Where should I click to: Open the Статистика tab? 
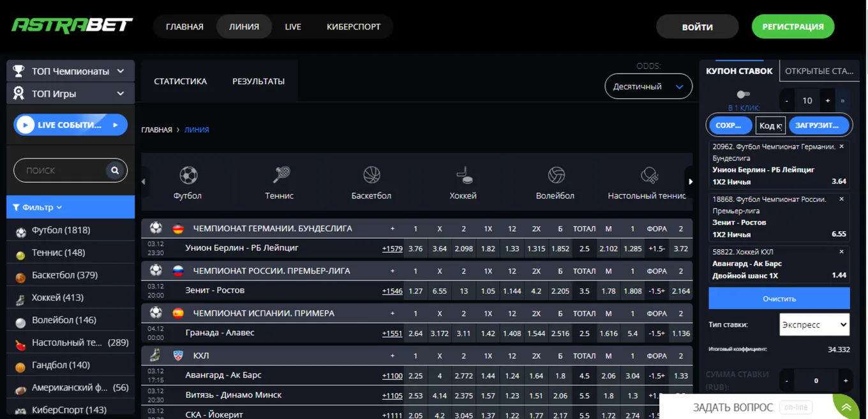point(181,82)
